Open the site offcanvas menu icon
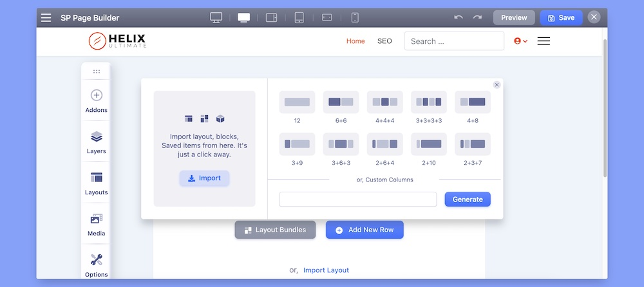 544,41
